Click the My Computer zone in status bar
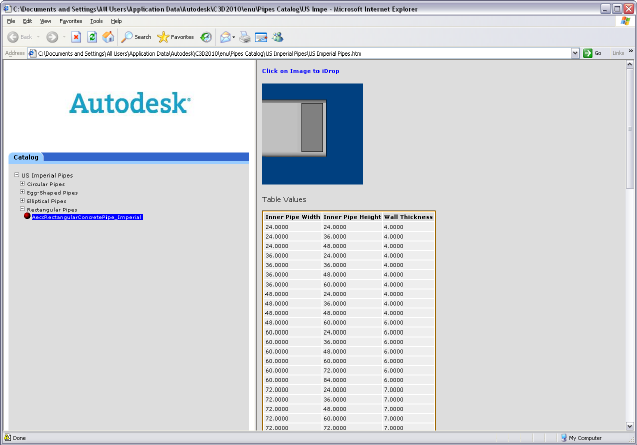This screenshot has height=445, width=637. click(581, 438)
